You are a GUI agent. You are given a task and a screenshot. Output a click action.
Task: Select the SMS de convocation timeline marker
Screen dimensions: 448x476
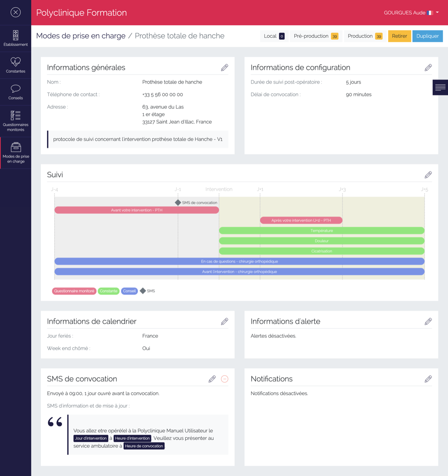click(178, 203)
